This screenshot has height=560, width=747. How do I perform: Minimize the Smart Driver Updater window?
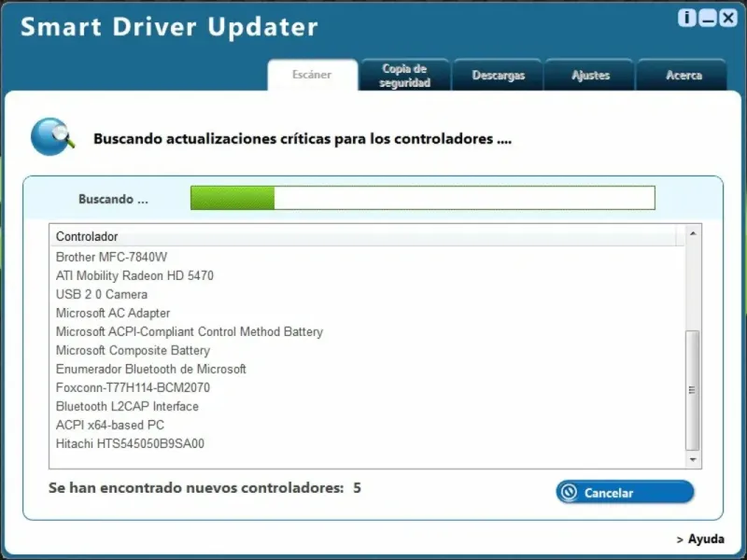(x=708, y=18)
